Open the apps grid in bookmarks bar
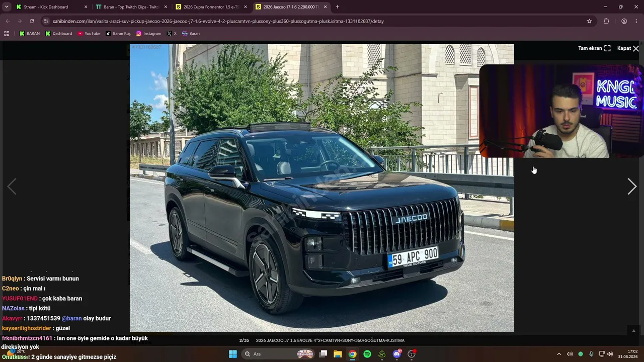Screen dimensions: 644x362 tap(7, 33)
